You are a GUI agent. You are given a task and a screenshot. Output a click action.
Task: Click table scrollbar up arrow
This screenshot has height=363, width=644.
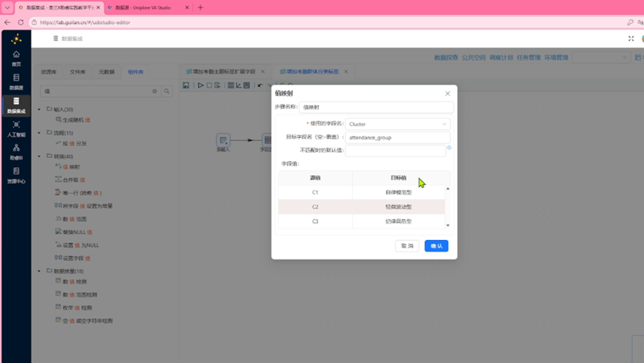pos(447,189)
